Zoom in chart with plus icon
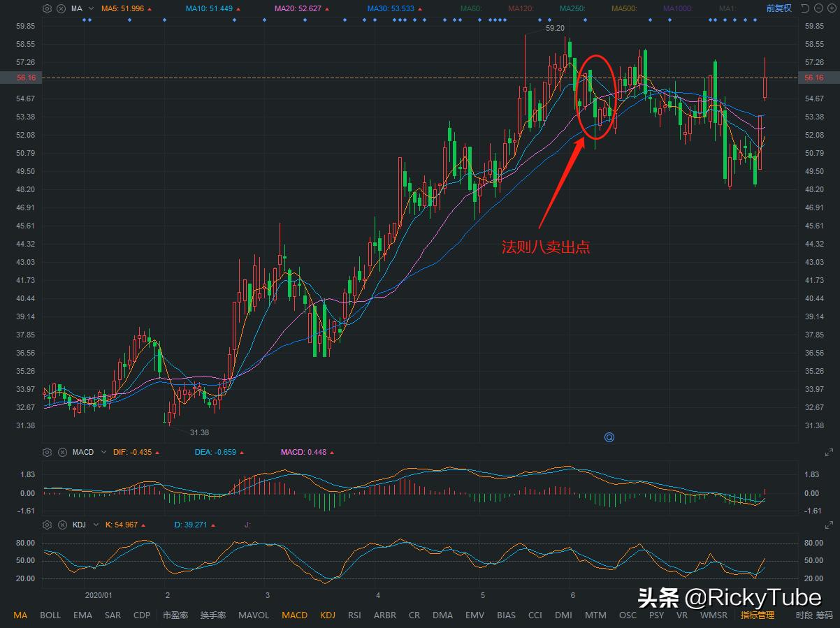 click(830, 8)
